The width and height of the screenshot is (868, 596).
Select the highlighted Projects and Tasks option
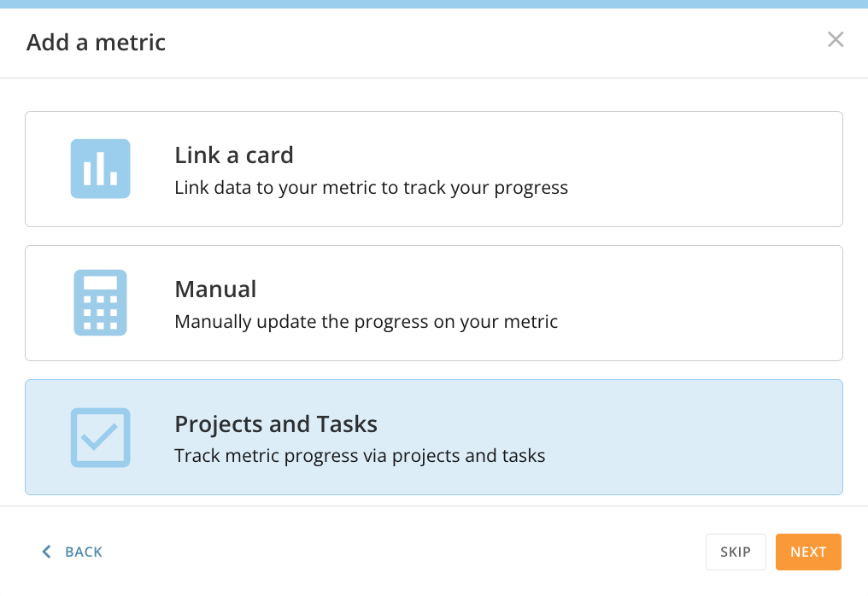[433, 437]
